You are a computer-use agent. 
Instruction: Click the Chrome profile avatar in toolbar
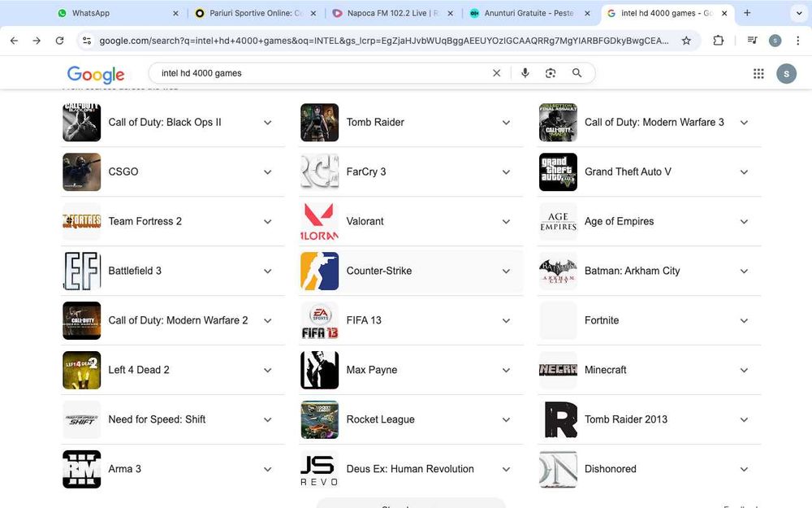775,41
